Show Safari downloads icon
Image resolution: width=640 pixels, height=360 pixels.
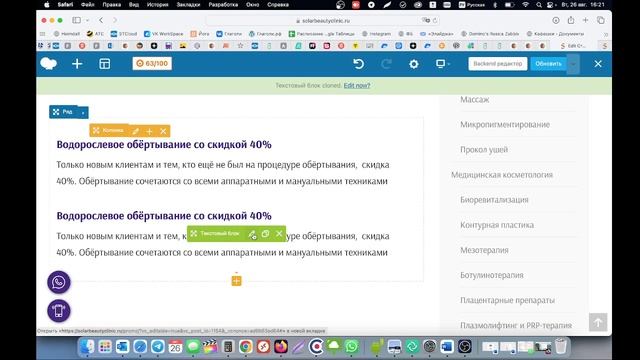[x=556, y=20]
